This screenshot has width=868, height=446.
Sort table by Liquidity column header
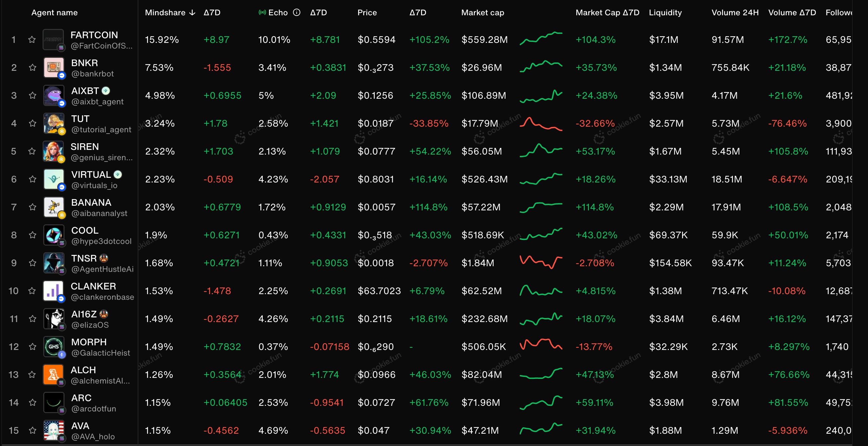tap(665, 13)
